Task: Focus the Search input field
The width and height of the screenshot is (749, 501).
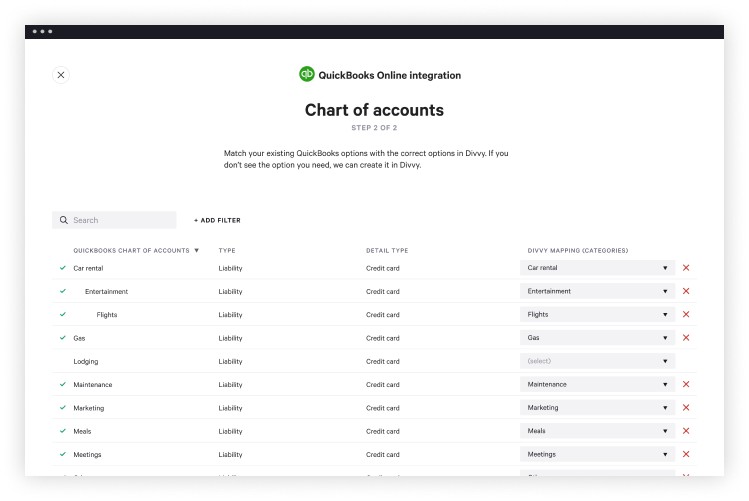Action: [x=114, y=220]
